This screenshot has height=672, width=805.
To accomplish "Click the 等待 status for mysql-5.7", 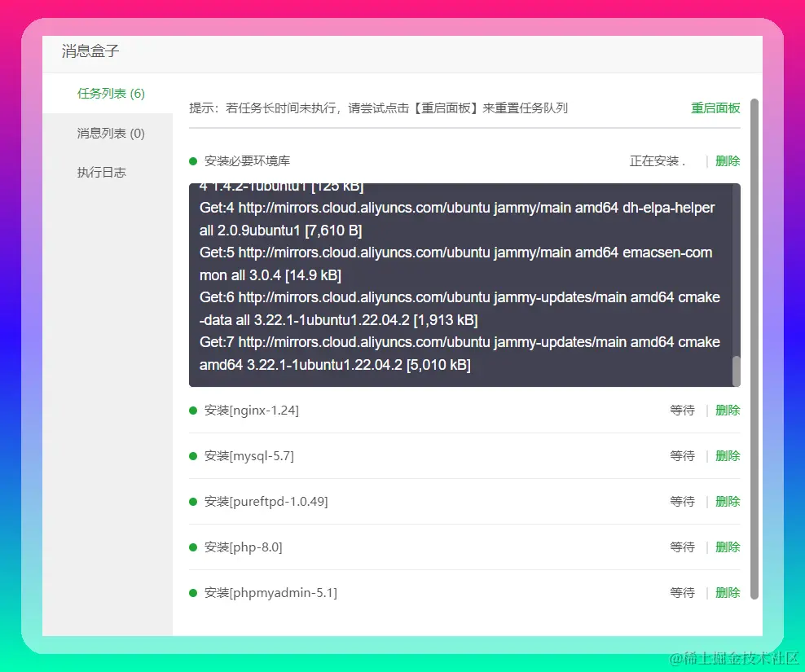I will pyautogui.click(x=682, y=456).
